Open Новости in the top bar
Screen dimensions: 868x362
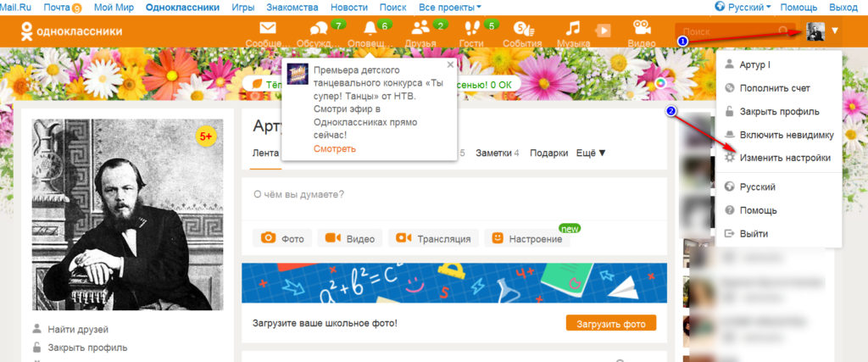(x=348, y=7)
